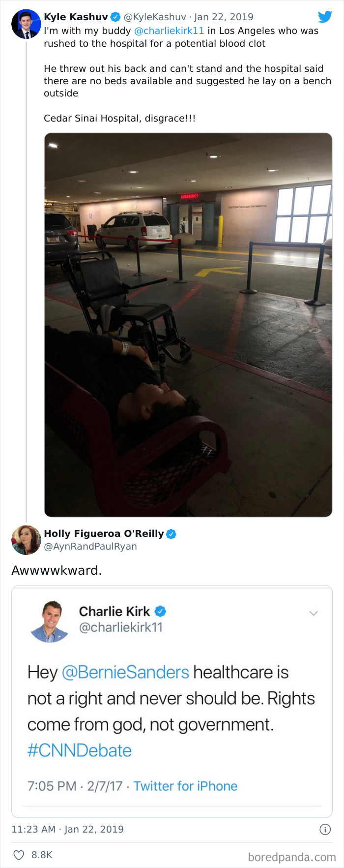Like the tweet with the heart icon

18,855
